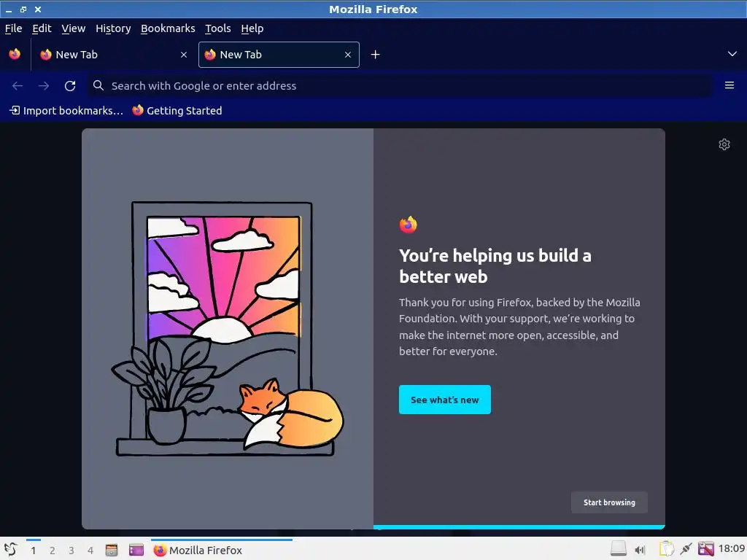Viewport: 747px width, 560px height.
Task: Click the search magnifier icon in address bar
Action: (x=98, y=86)
